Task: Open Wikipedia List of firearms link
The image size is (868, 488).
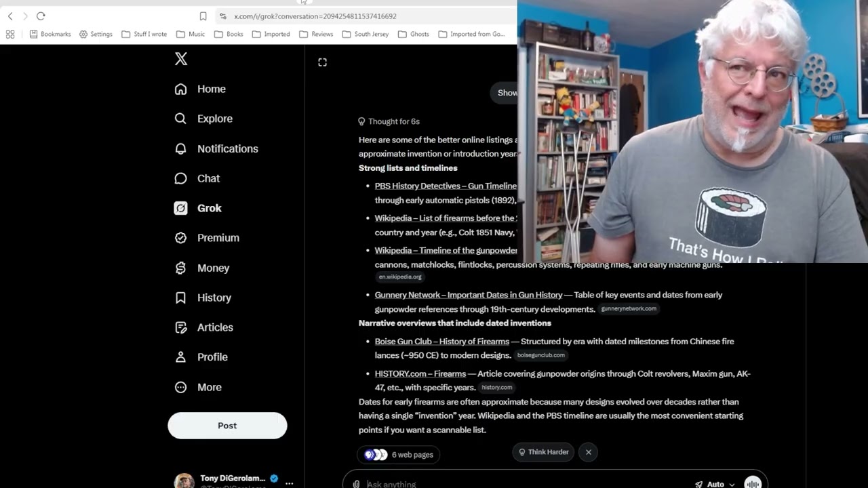Action: 446,218
